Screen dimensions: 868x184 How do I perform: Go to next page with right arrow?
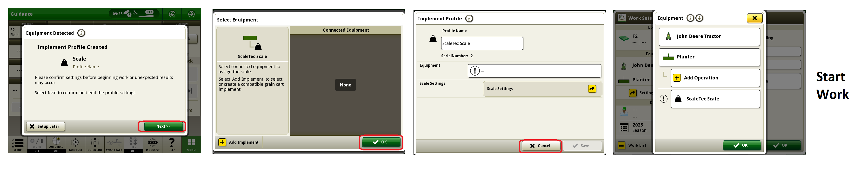(191, 14)
